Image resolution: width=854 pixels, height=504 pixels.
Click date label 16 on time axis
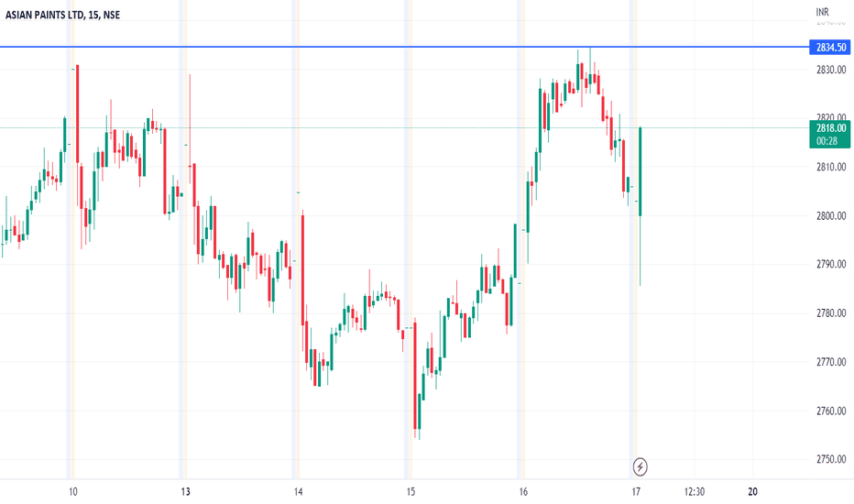point(523,491)
